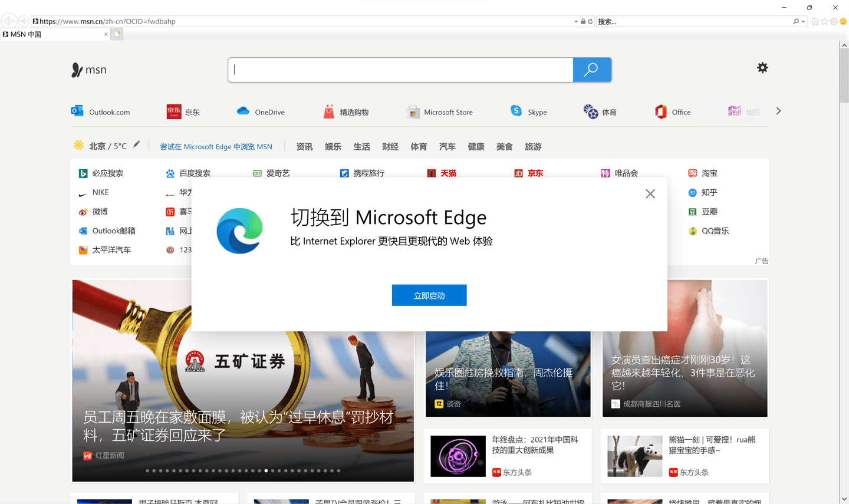Click the sunny weather icon for 北京
Viewport: 849px width, 504px height.
pyautogui.click(x=78, y=145)
